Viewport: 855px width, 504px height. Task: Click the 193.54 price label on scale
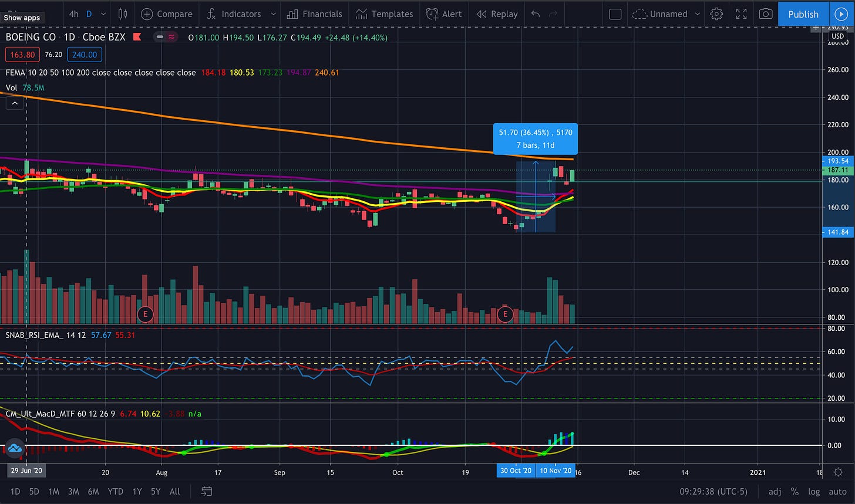(x=837, y=161)
